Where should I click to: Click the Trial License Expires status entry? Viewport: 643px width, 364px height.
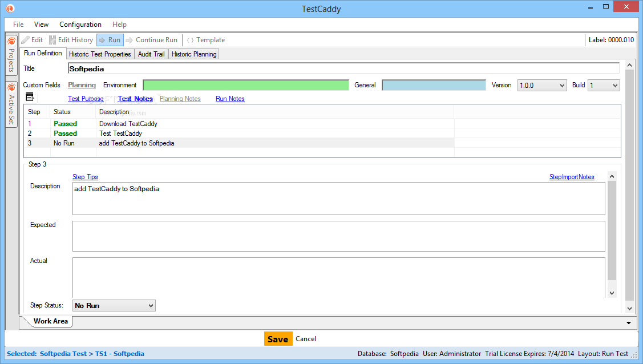(529, 354)
